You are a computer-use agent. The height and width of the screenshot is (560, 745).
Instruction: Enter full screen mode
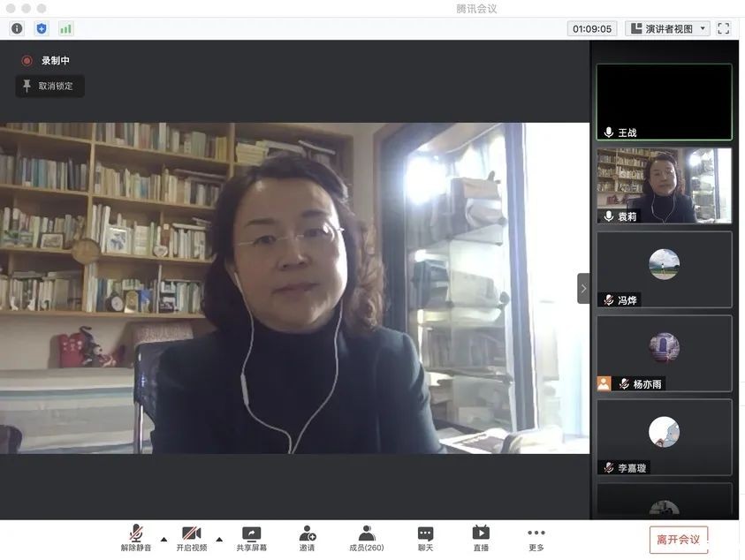(x=723, y=28)
